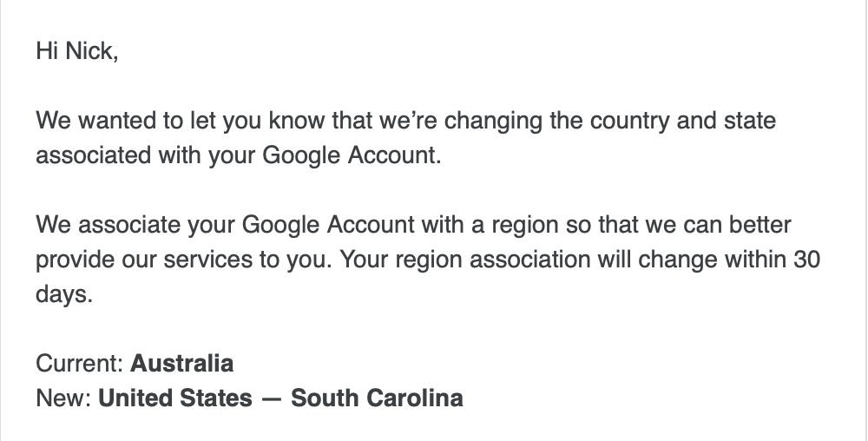Click the "Current:" label

80,364
